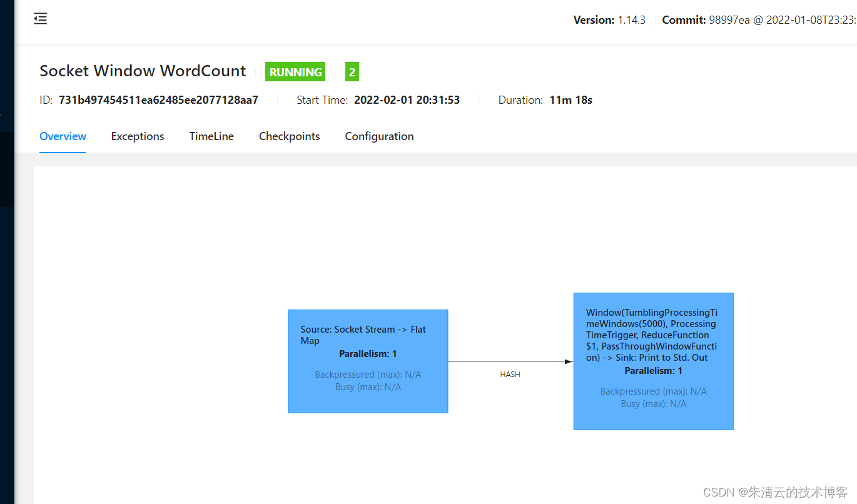The image size is (857, 504).
Task: Collapse the sidebar with the menu fold icon
Action: pos(41,19)
